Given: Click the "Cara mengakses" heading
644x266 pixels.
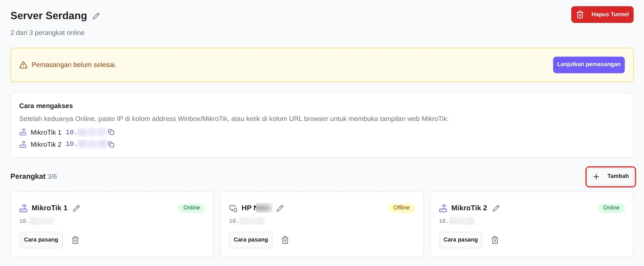Looking at the screenshot, I should click(x=46, y=106).
